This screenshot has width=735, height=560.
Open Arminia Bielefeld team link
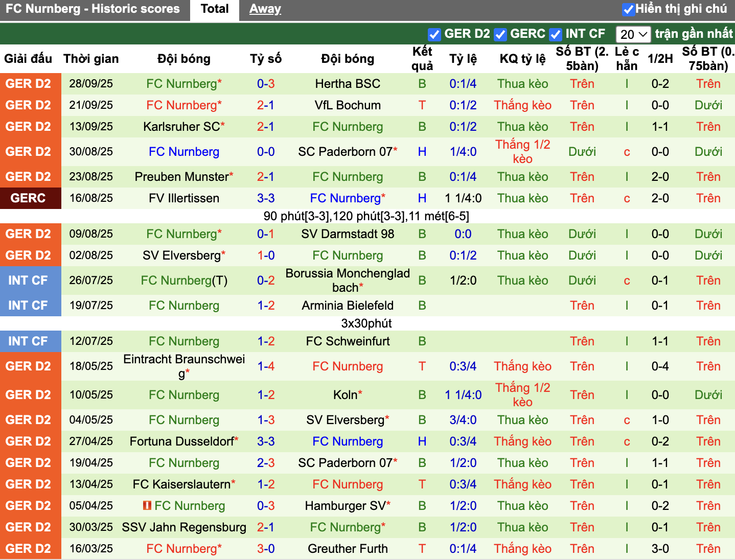coord(348,306)
